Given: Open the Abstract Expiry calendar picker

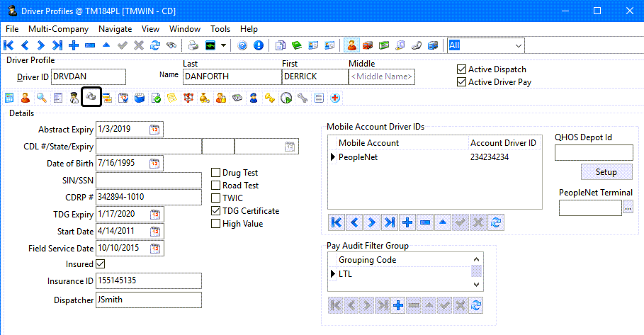Looking at the screenshot, I should tap(155, 130).
